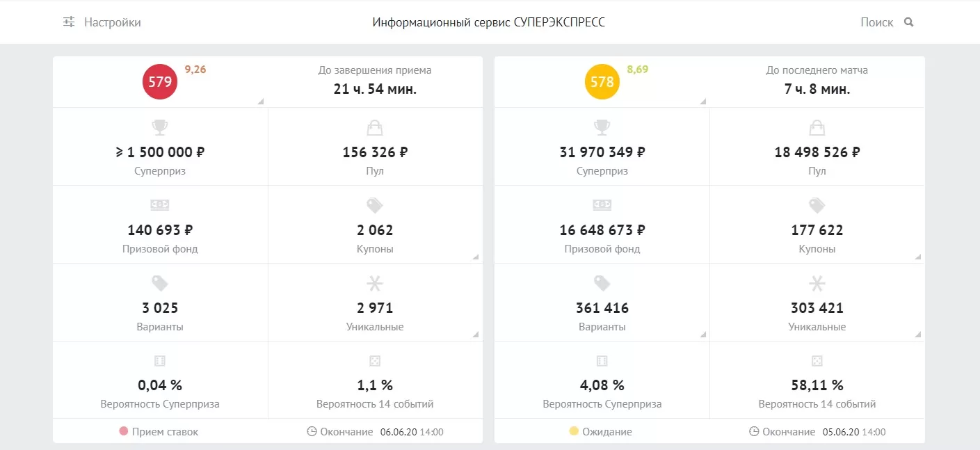Select the tag icon above Купоны 2 062

pos(374,205)
